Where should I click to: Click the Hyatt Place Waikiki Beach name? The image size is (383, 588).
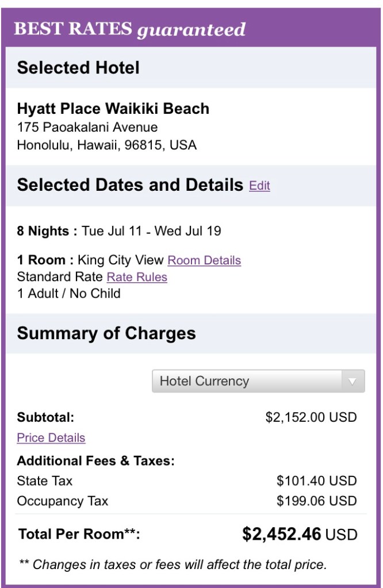coord(113,109)
